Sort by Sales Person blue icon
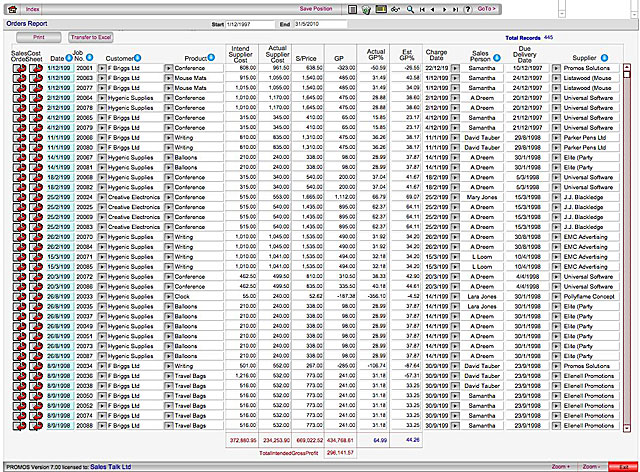The image size is (640, 472). click(496, 58)
